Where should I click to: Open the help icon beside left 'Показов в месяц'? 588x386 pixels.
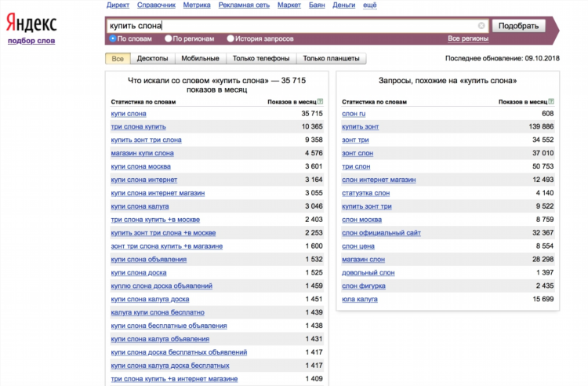tap(320, 101)
